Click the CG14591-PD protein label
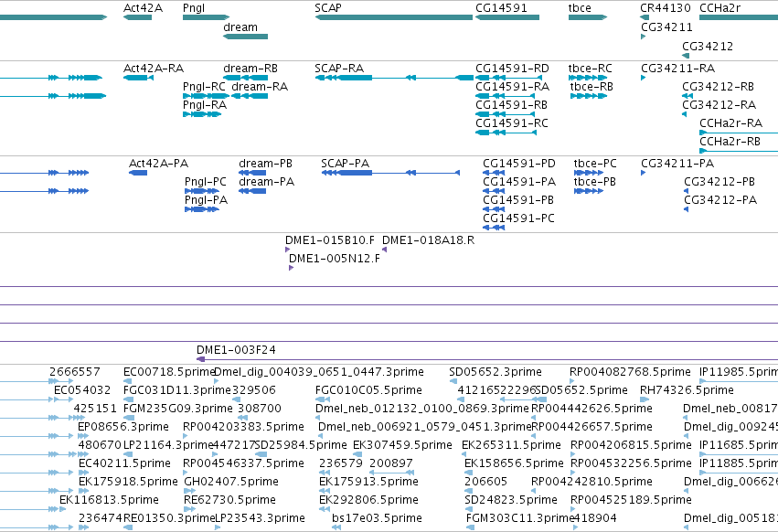 [519, 164]
